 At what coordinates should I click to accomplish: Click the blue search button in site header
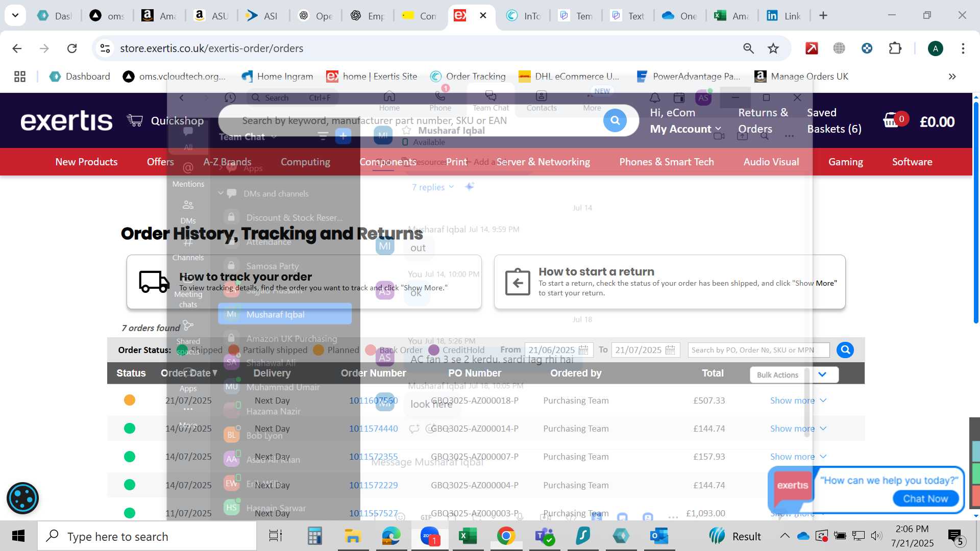pyautogui.click(x=615, y=120)
